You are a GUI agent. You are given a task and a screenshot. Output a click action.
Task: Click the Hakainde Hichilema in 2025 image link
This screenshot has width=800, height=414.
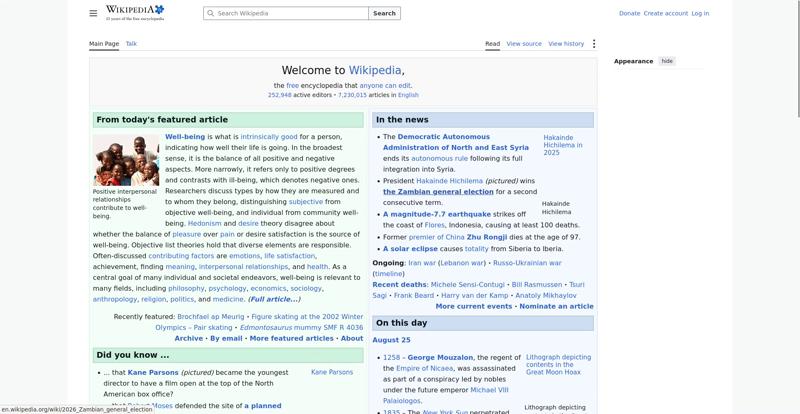[563, 145]
